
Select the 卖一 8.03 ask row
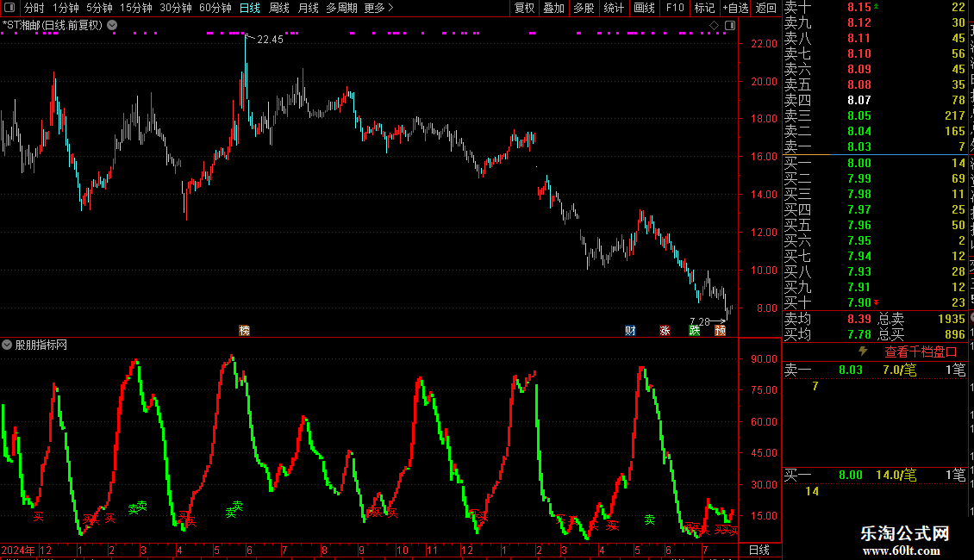(875, 146)
